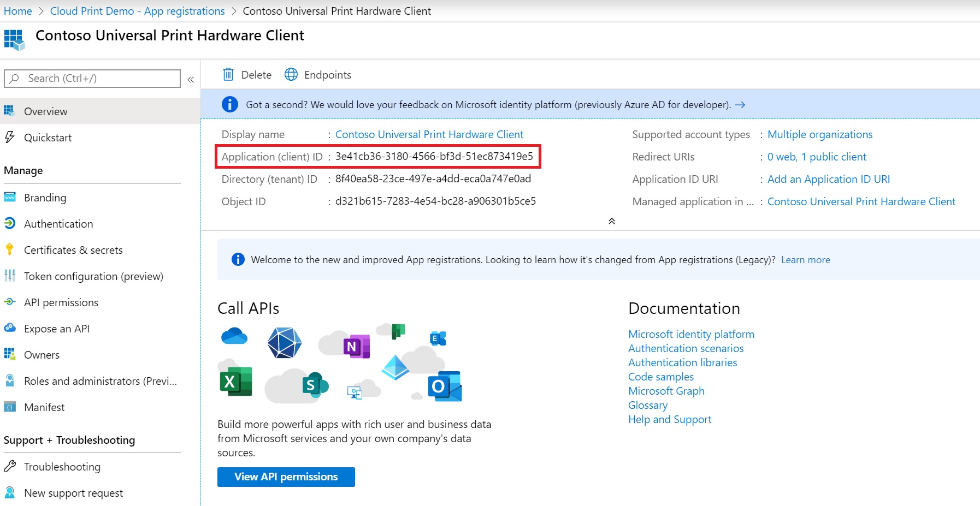Click the app registration logo beside the title

[x=14, y=40]
